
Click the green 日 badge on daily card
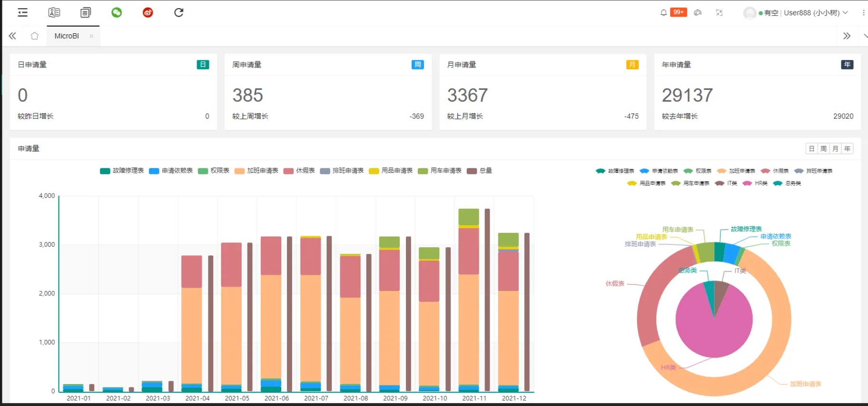(x=203, y=65)
